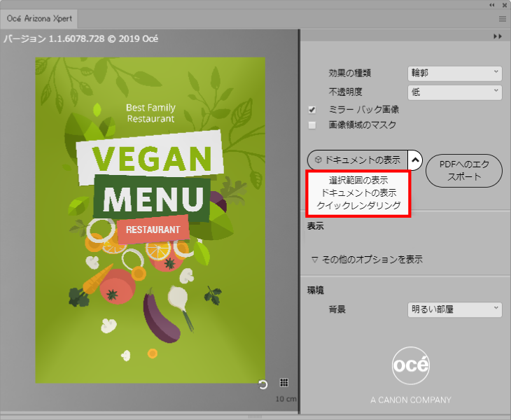511x420 pixels.
Task: Click the Vegan Menu preview image
Action: point(150,220)
